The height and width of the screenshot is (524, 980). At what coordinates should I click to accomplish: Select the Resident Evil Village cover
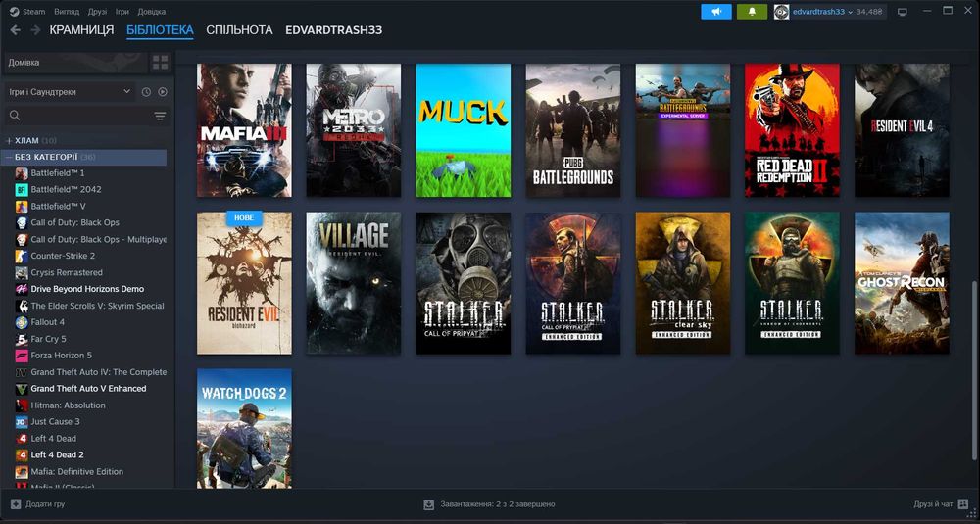(354, 283)
